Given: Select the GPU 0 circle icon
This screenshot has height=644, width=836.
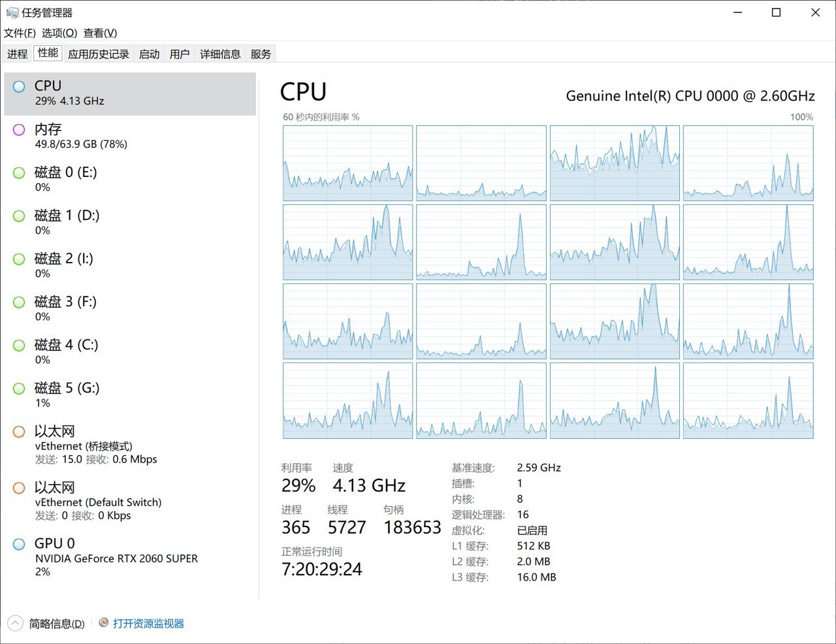Looking at the screenshot, I should (x=20, y=543).
